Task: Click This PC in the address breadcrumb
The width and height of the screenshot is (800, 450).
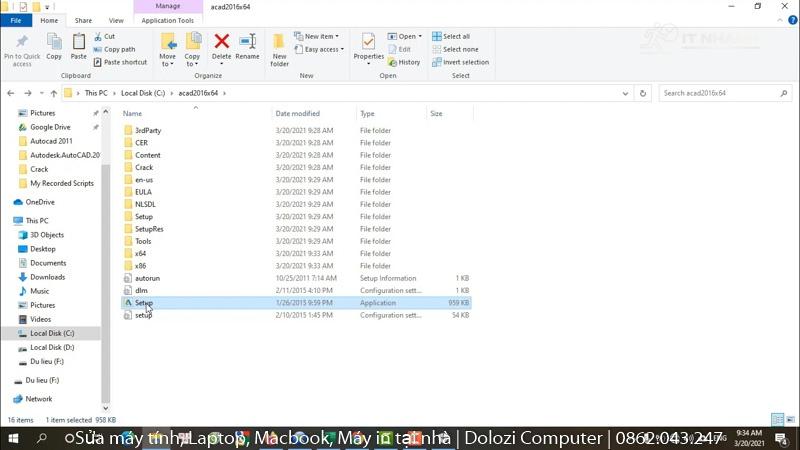Action: 96,93
